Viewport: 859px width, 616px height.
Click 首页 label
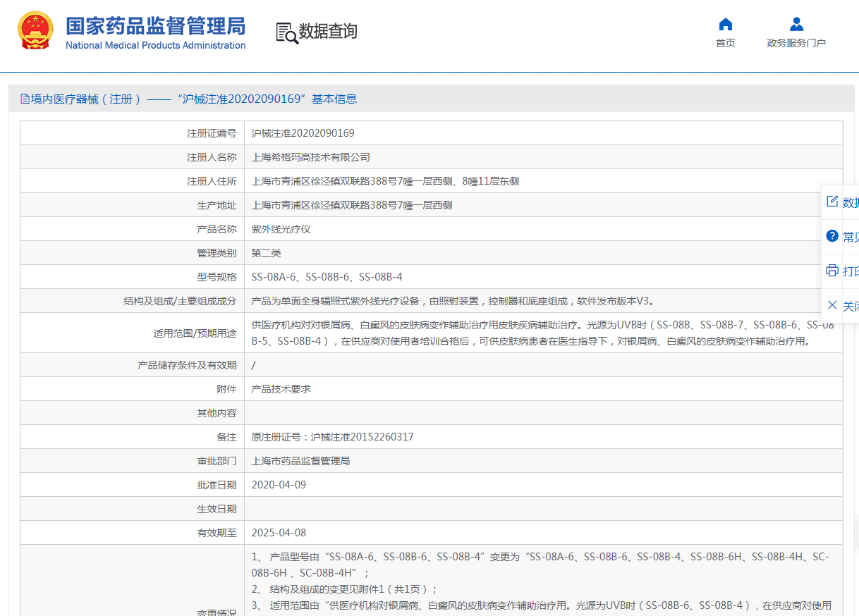tap(726, 43)
